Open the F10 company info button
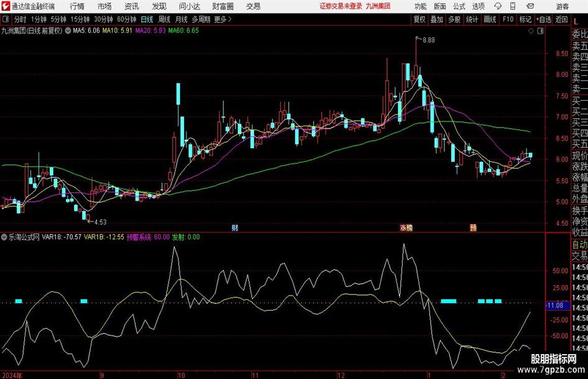Screen dimensions: 588x379 (508, 19)
